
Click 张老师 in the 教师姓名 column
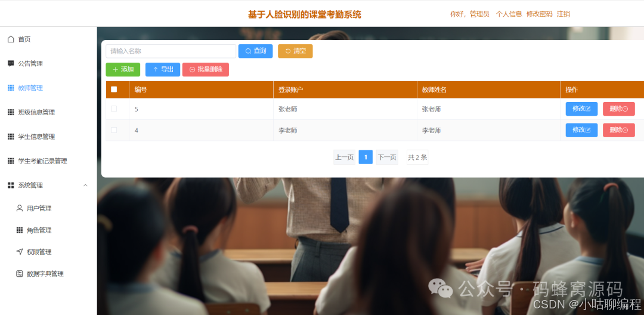point(431,109)
